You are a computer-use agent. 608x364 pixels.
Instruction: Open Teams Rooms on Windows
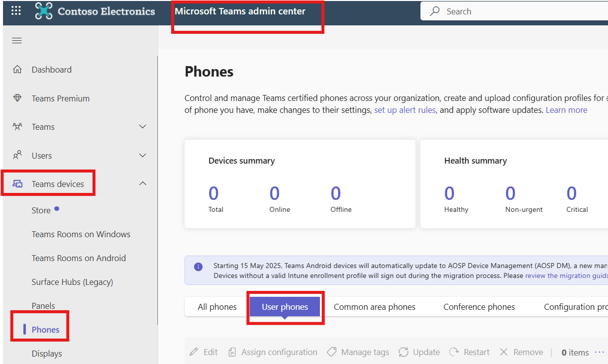pos(81,234)
